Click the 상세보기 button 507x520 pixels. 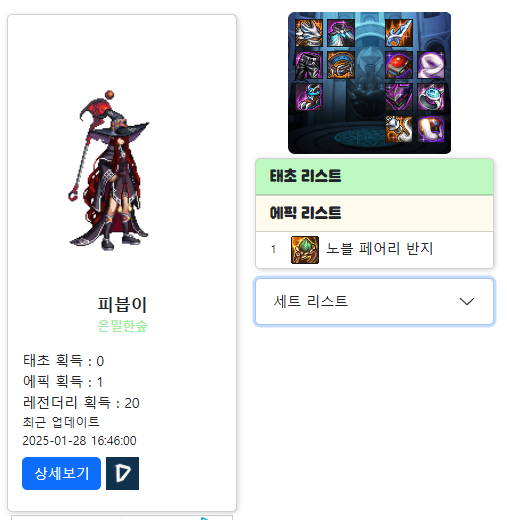(61, 473)
